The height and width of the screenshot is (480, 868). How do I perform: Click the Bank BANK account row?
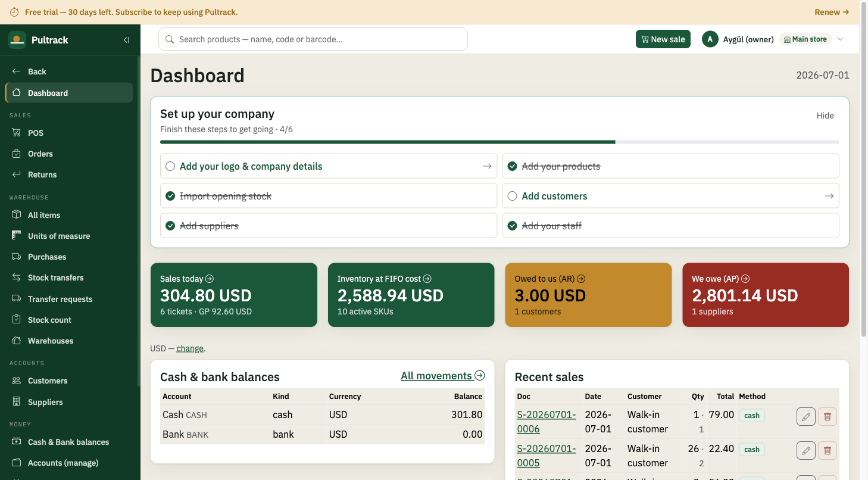(x=323, y=434)
